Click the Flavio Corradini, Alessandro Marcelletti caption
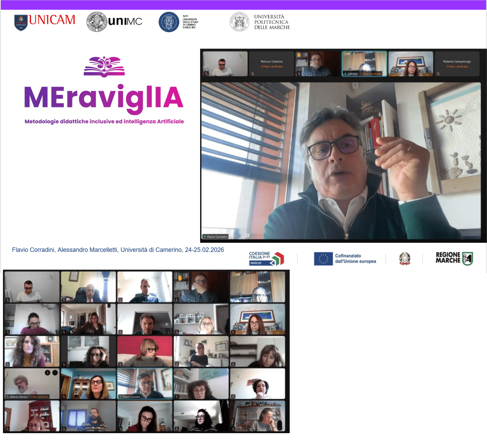The width and height of the screenshot is (487, 448). point(118,250)
